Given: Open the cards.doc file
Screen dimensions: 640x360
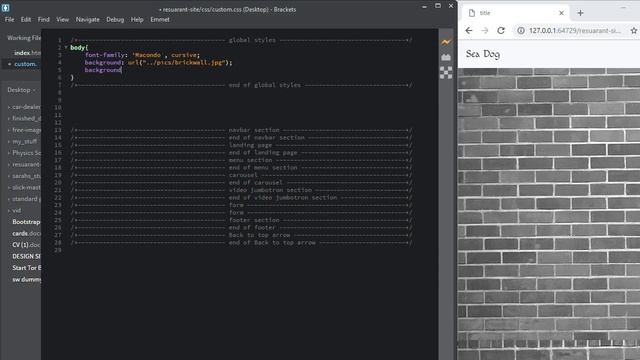Looking at the screenshot, I should point(26,233).
